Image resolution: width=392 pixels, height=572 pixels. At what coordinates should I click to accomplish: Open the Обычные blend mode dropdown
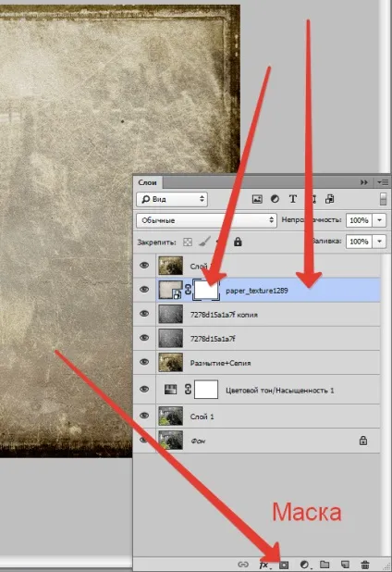tap(206, 220)
